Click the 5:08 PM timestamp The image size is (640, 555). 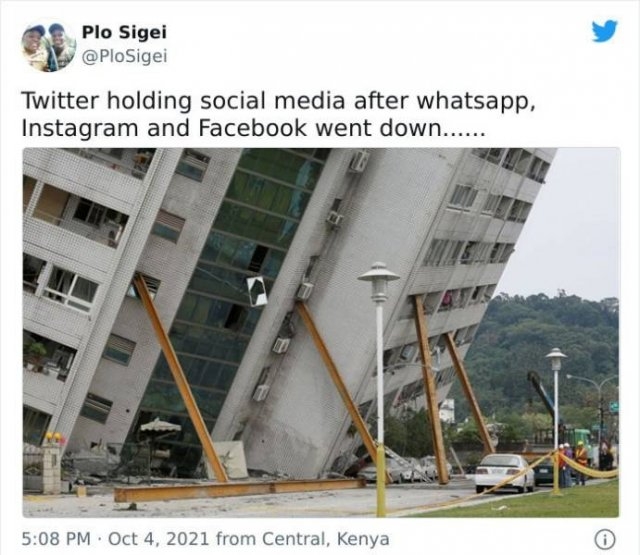pos(56,539)
